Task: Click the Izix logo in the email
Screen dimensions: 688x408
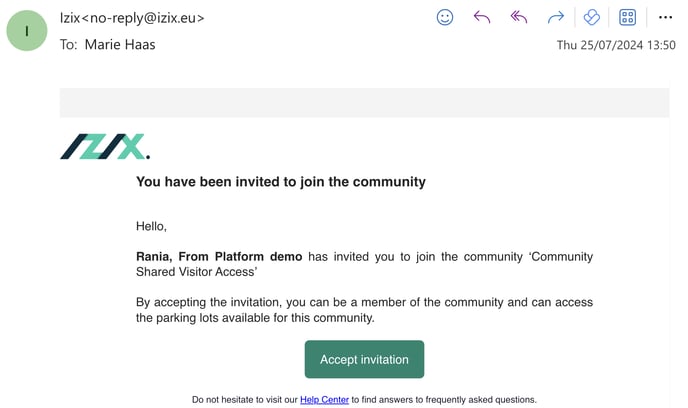Action: tap(104, 147)
